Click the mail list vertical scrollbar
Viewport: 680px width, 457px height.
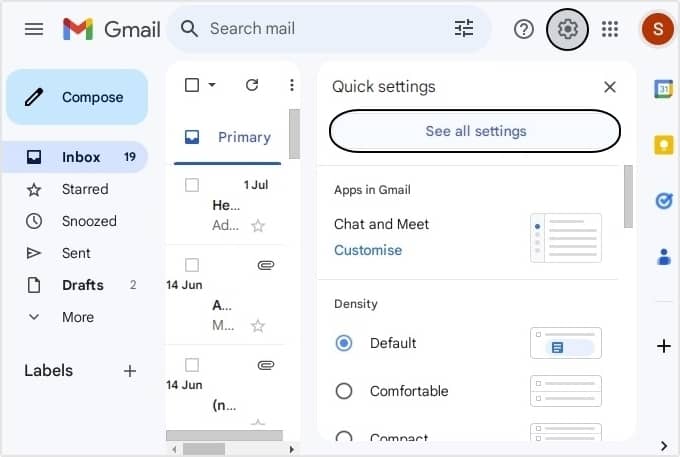[294, 134]
